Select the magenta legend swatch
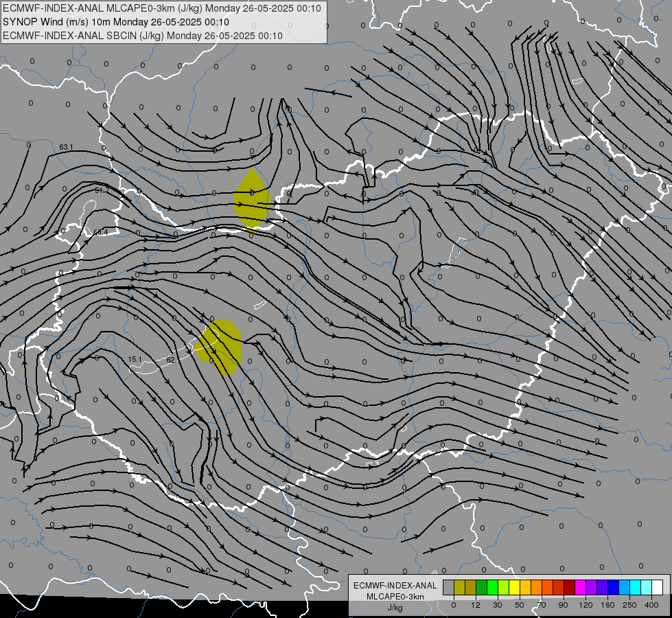 click(581, 587)
